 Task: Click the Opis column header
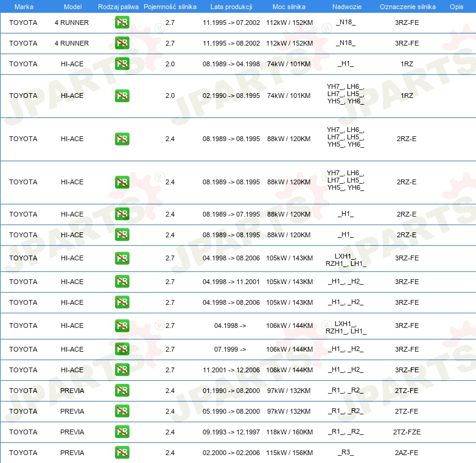pyautogui.click(x=457, y=7)
